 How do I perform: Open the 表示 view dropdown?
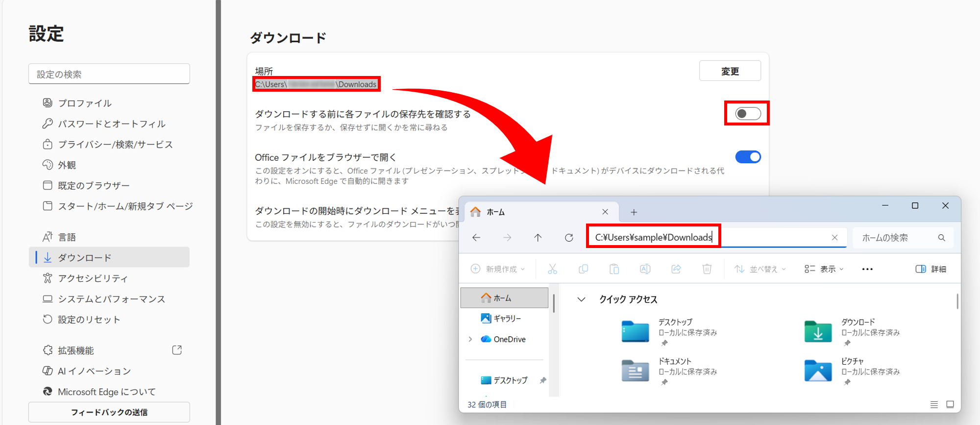[824, 269]
